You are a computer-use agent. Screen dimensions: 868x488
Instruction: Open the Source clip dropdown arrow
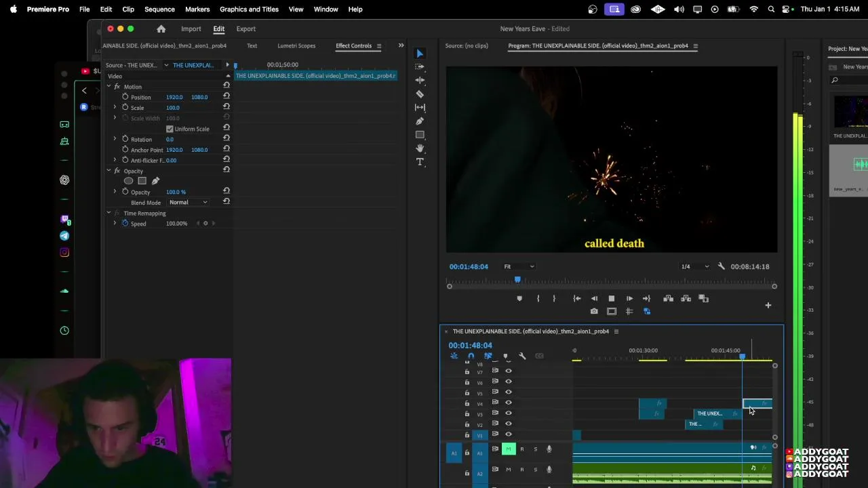coord(166,65)
